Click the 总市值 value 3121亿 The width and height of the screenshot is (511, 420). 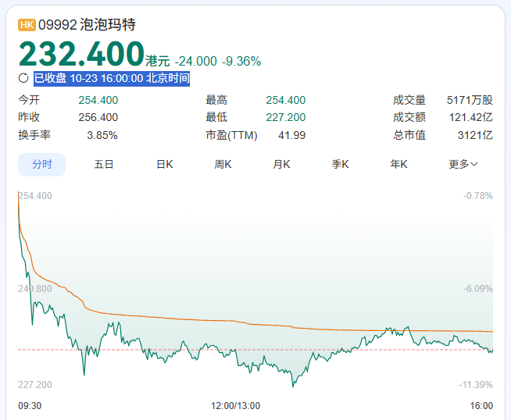tap(475, 135)
